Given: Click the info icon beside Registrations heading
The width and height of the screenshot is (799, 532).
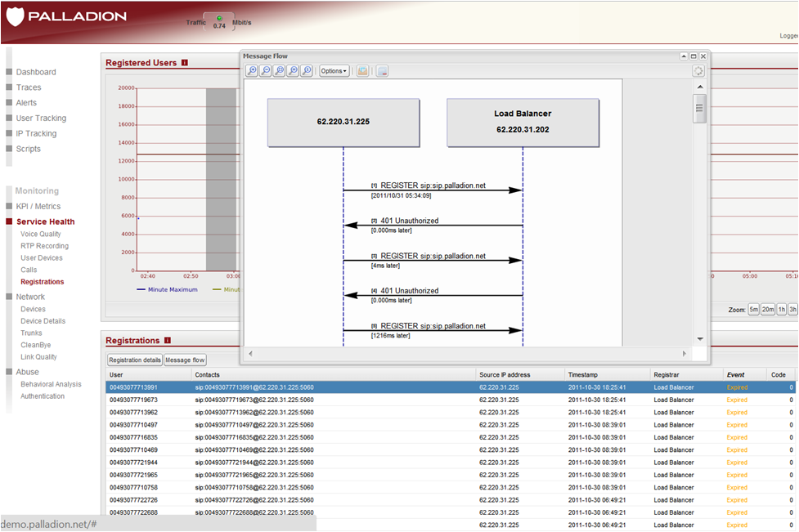Looking at the screenshot, I should 168,340.
